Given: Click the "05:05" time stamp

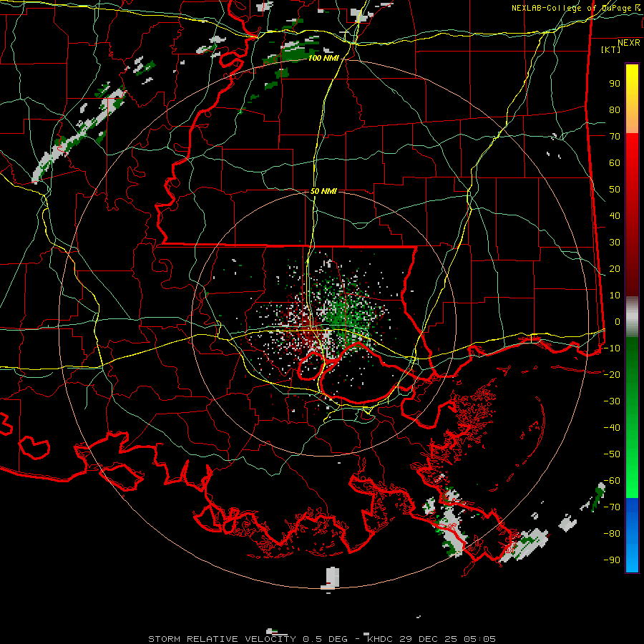Looking at the screenshot, I should pyautogui.click(x=479, y=639).
